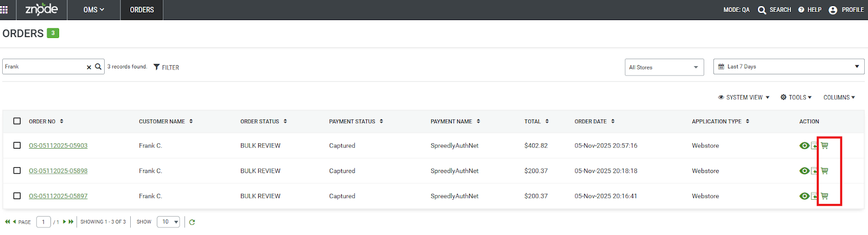Check the select-all orders header checkbox

[17, 121]
